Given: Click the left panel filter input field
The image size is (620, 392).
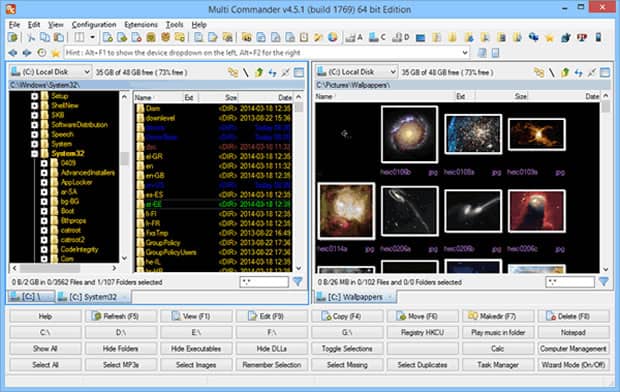Looking at the screenshot, I should pyautogui.click(x=264, y=282).
